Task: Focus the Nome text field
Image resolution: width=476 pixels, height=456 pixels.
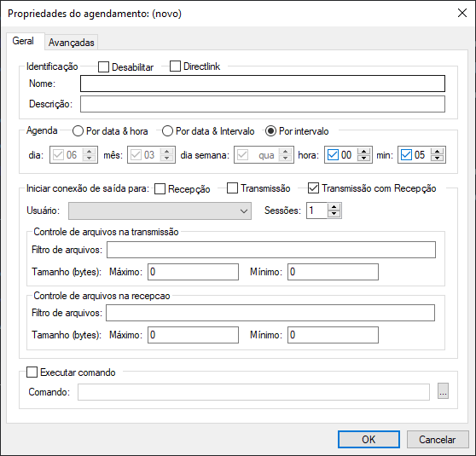Action: coord(263,84)
